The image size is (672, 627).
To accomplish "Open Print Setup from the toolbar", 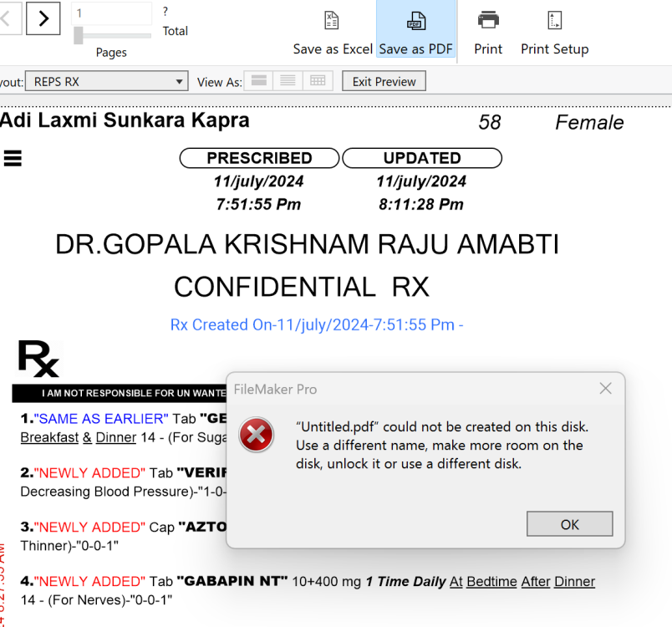I will pos(554,21).
